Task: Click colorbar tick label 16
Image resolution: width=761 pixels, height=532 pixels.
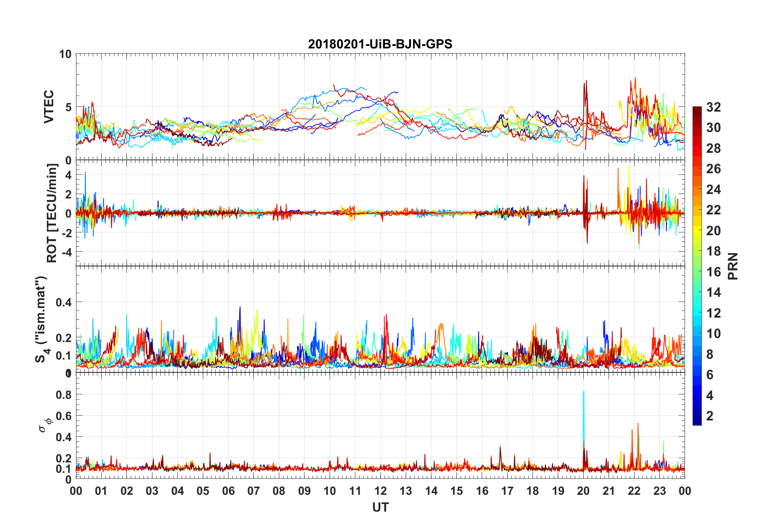Action: [x=713, y=272]
